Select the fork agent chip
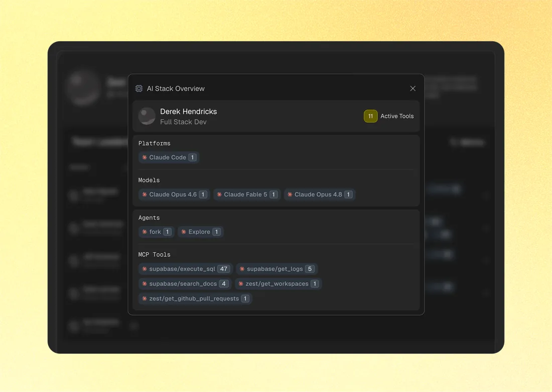The height and width of the screenshot is (392, 552). click(156, 232)
